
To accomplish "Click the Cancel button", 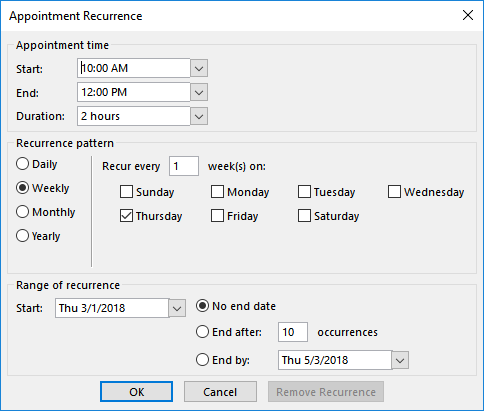I will [x=220, y=392].
